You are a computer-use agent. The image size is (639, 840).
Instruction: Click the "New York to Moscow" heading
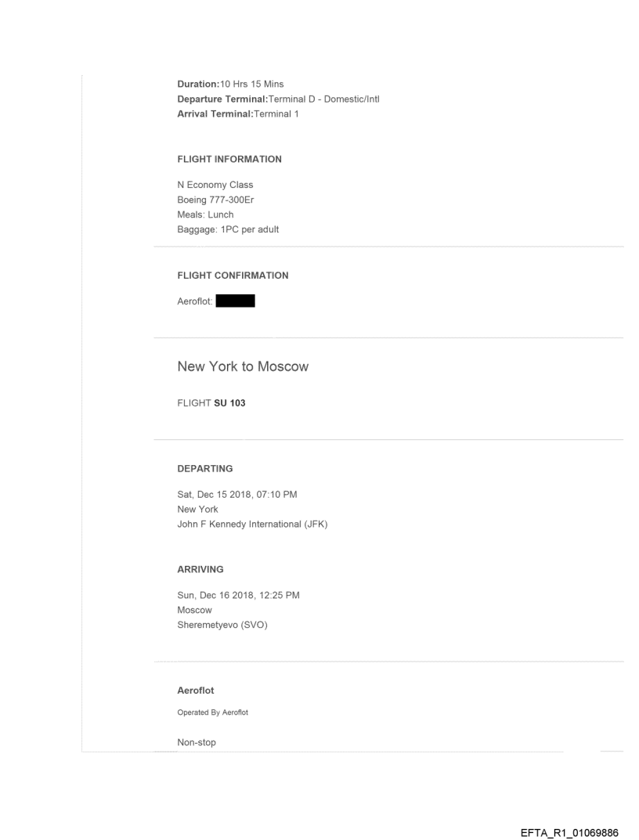[x=243, y=366]
